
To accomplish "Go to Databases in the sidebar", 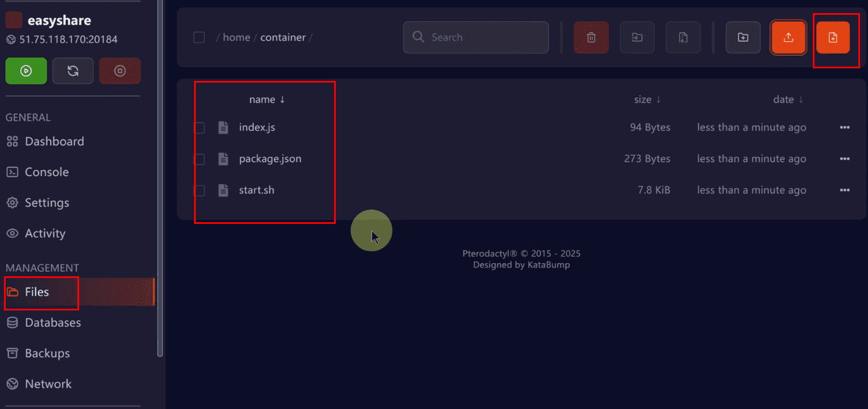I will (52, 322).
